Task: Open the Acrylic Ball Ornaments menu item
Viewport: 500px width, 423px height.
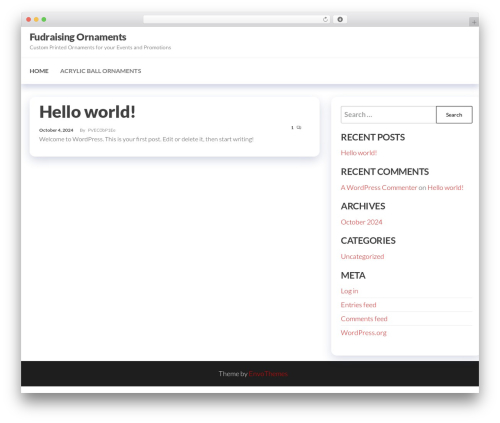Action: (x=100, y=71)
